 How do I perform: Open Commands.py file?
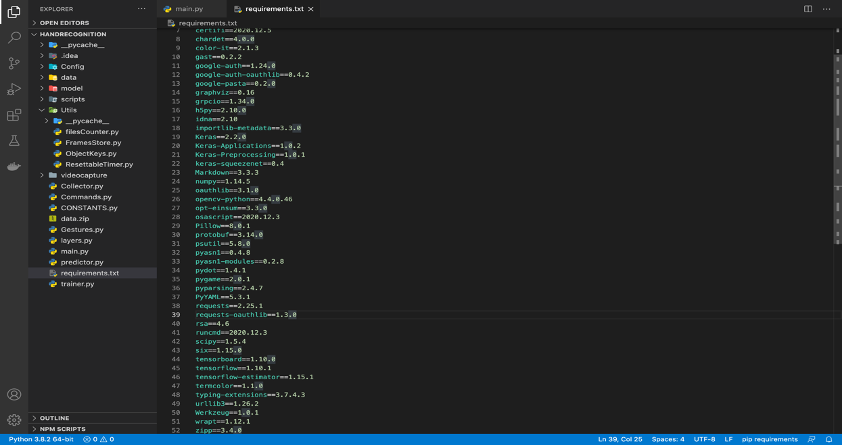tap(92, 197)
